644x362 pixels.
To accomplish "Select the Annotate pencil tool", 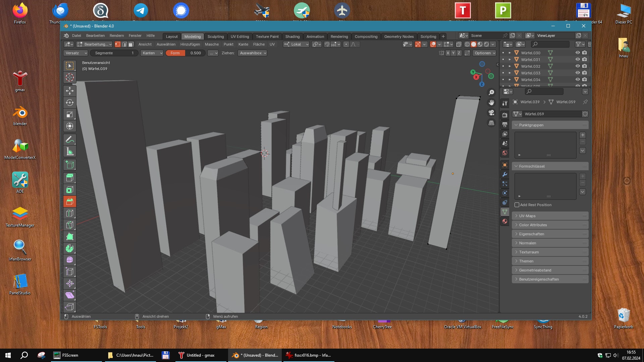I will click(x=70, y=139).
